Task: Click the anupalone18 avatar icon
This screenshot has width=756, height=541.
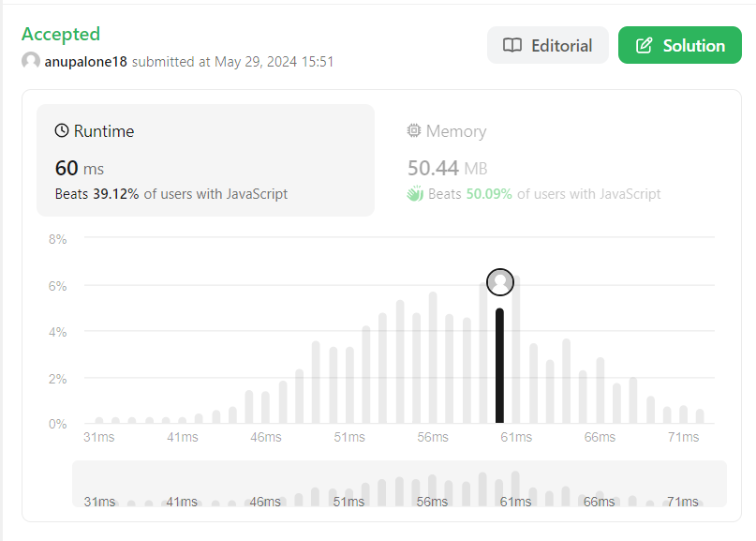Action: pos(31,61)
